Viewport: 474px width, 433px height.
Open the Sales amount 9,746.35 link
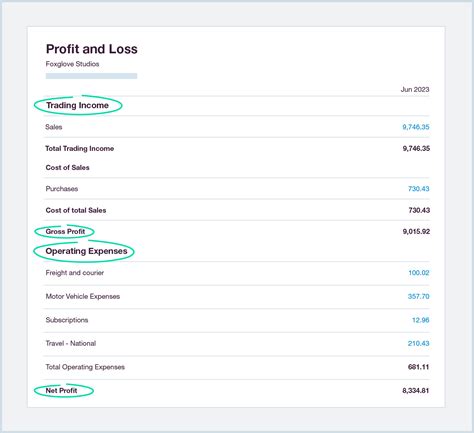click(416, 127)
